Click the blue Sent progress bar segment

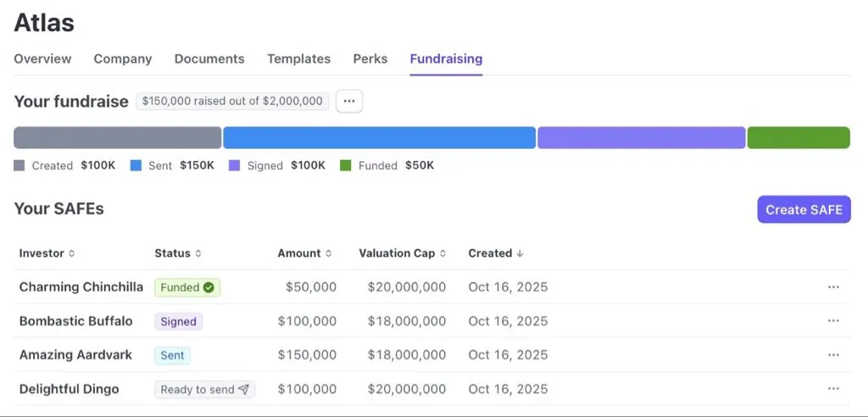click(379, 137)
